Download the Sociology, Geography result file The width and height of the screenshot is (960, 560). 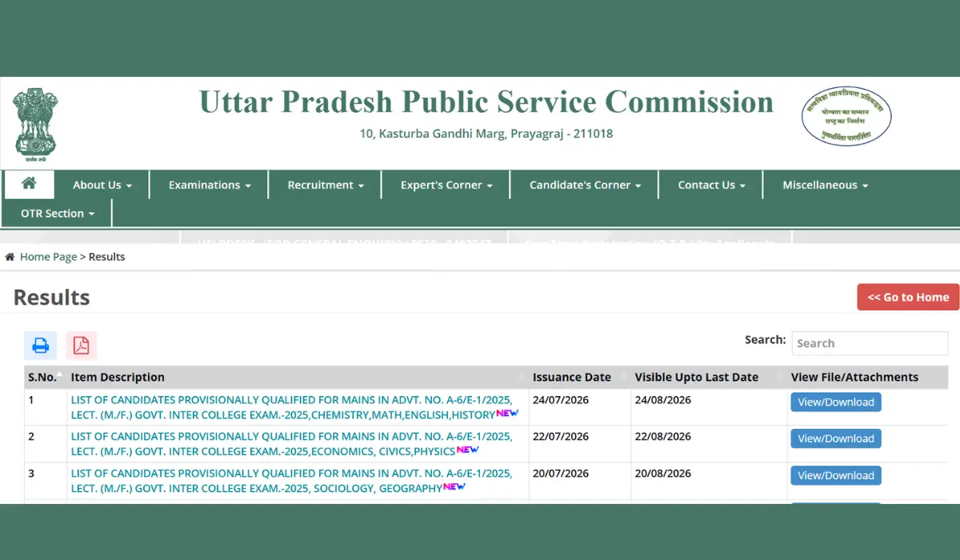(x=836, y=475)
